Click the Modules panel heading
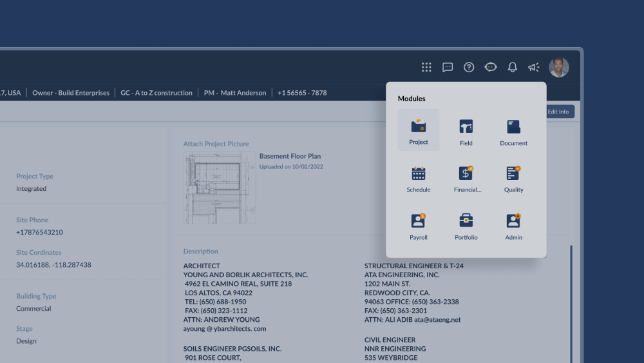Image resolution: width=644 pixels, height=363 pixels. [x=412, y=98]
